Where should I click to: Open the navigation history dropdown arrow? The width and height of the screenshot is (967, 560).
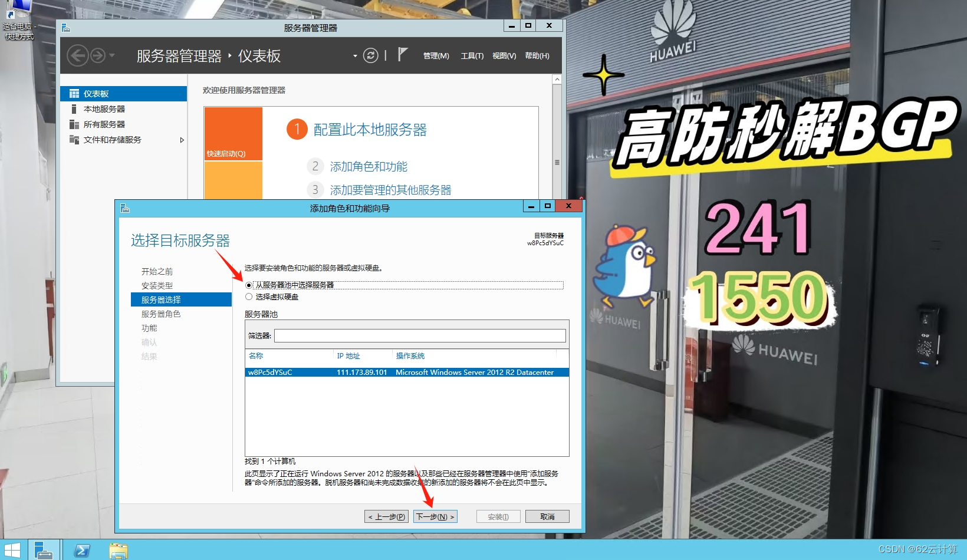click(x=112, y=55)
